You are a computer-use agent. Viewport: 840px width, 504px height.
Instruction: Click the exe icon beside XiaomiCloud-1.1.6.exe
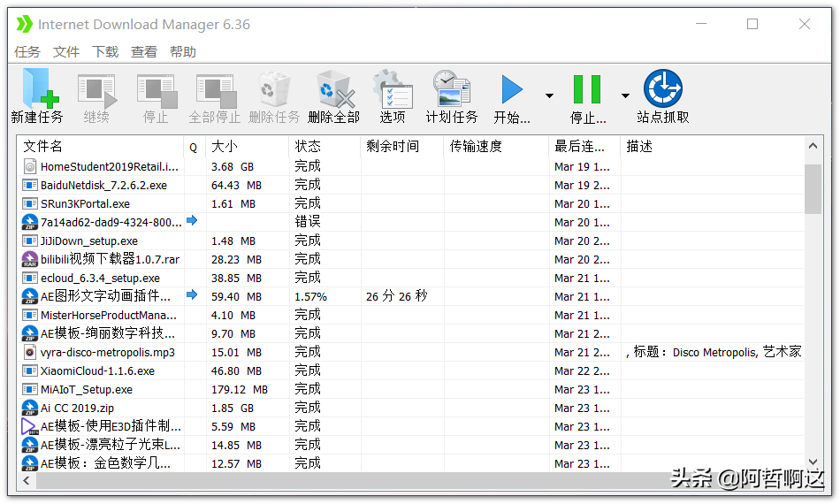click(30, 370)
